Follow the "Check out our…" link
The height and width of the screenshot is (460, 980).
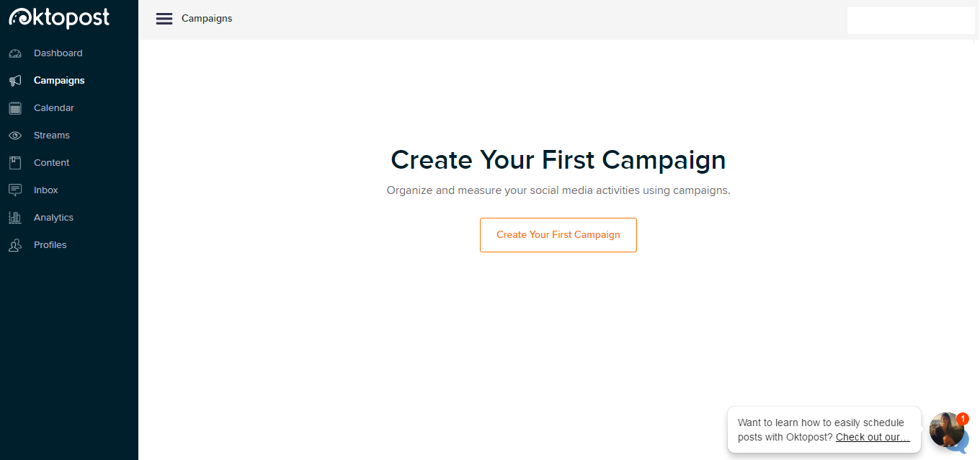click(873, 437)
